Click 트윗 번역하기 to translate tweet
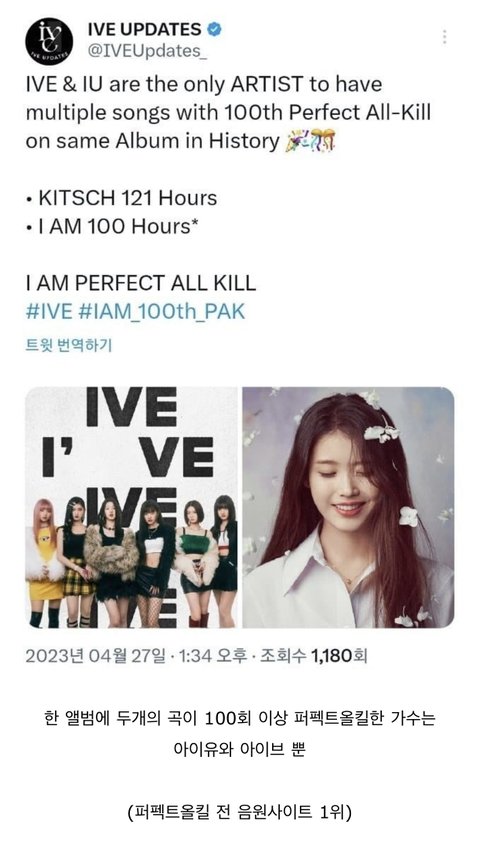Viewport: 480px width, 848px height. point(69,344)
